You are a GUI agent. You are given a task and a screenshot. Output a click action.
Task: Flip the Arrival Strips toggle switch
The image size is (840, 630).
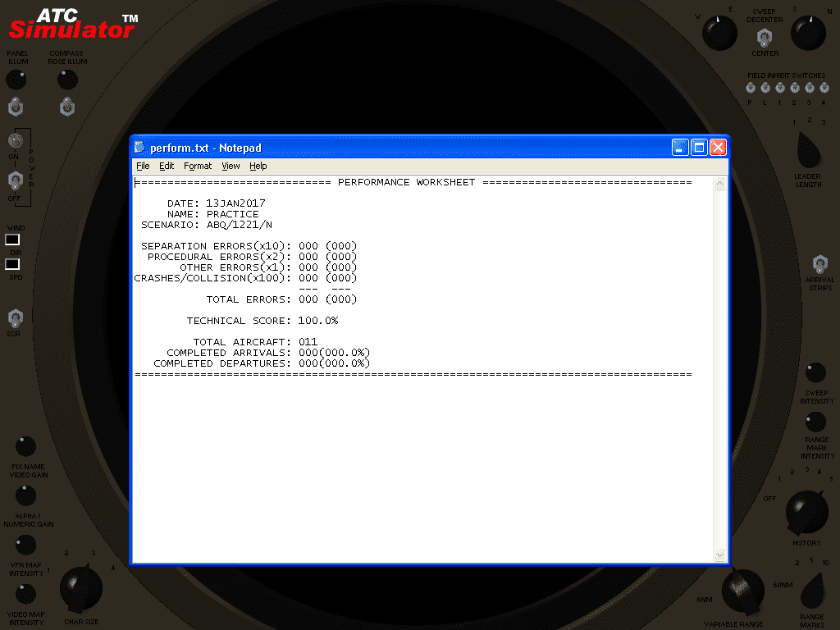819,264
